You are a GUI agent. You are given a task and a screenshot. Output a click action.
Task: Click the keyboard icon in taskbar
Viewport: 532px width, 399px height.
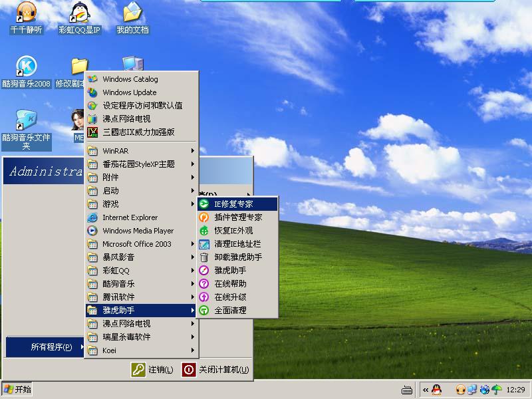coord(408,389)
